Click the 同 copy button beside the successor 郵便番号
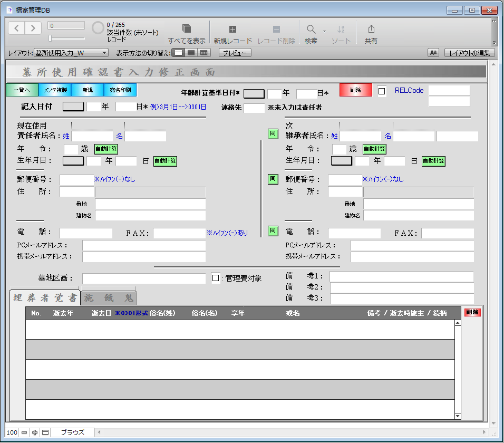Screen dimensions: 504x443 [x=273, y=179]
